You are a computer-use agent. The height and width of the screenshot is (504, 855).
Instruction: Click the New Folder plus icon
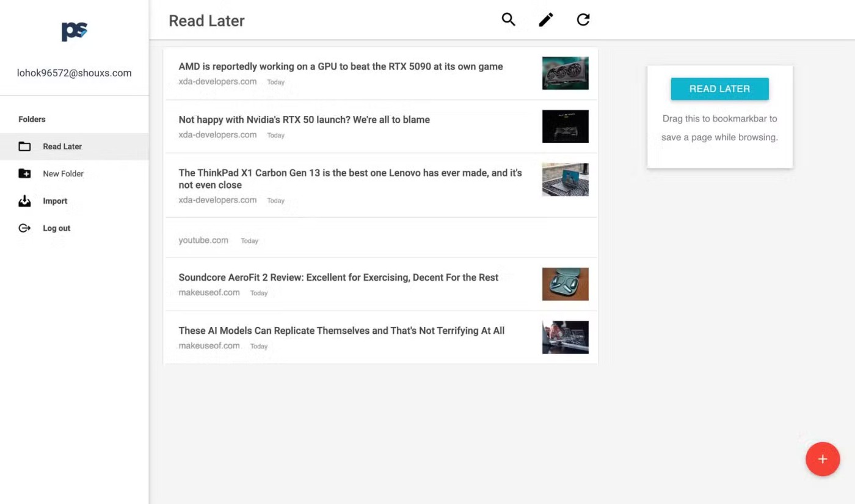24,174
